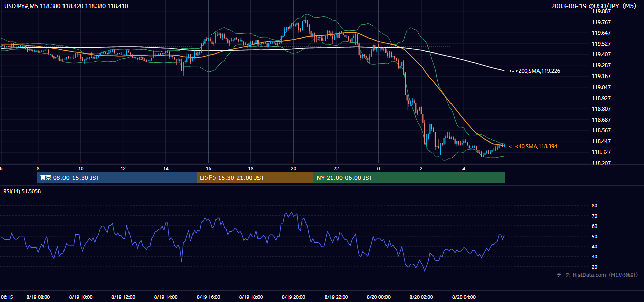
Task: Click RSI scale level 40
Action: coord(594,247)
